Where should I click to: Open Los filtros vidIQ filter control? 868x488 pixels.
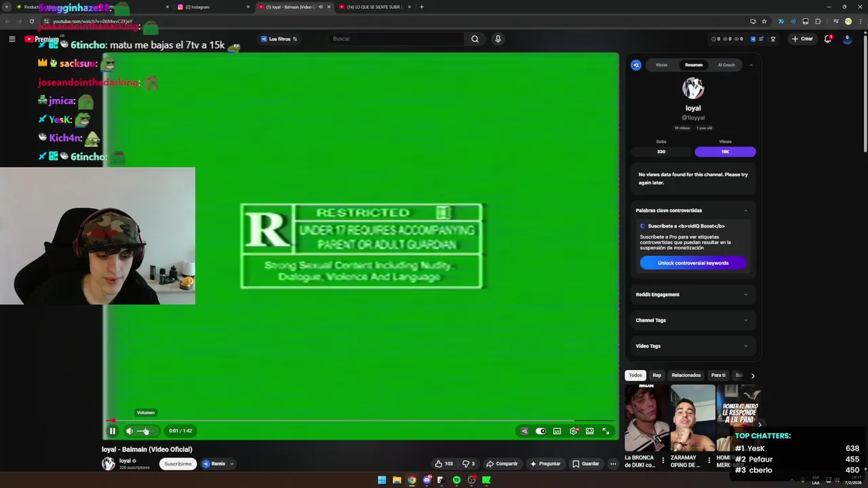click(x=279, y=39)
